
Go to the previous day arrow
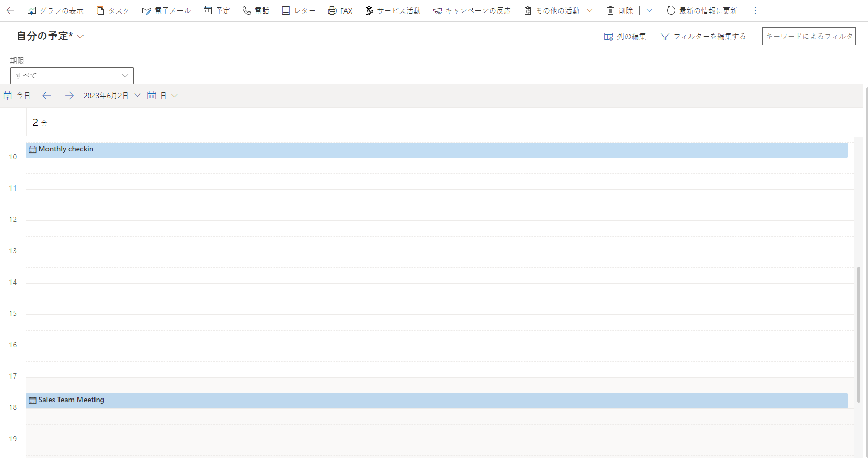click(x=46, y=96)
